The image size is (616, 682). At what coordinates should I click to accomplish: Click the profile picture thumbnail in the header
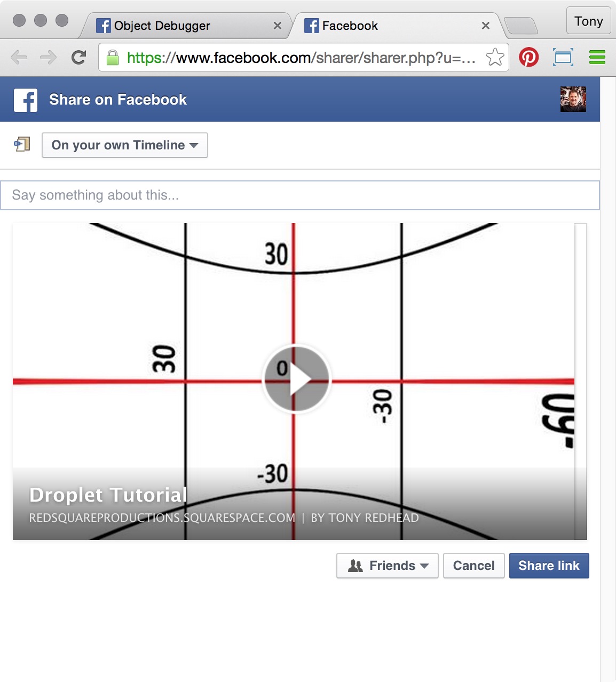coord(573,99)
